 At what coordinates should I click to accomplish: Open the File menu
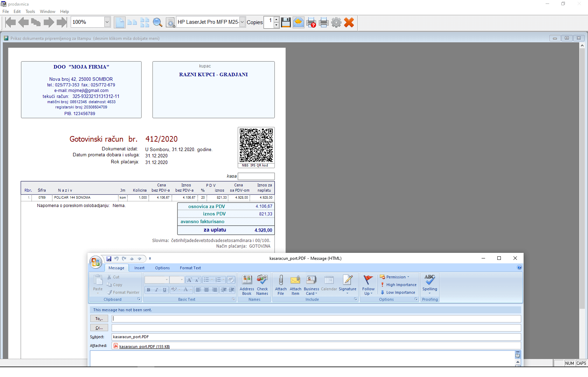tap(6, 12)
